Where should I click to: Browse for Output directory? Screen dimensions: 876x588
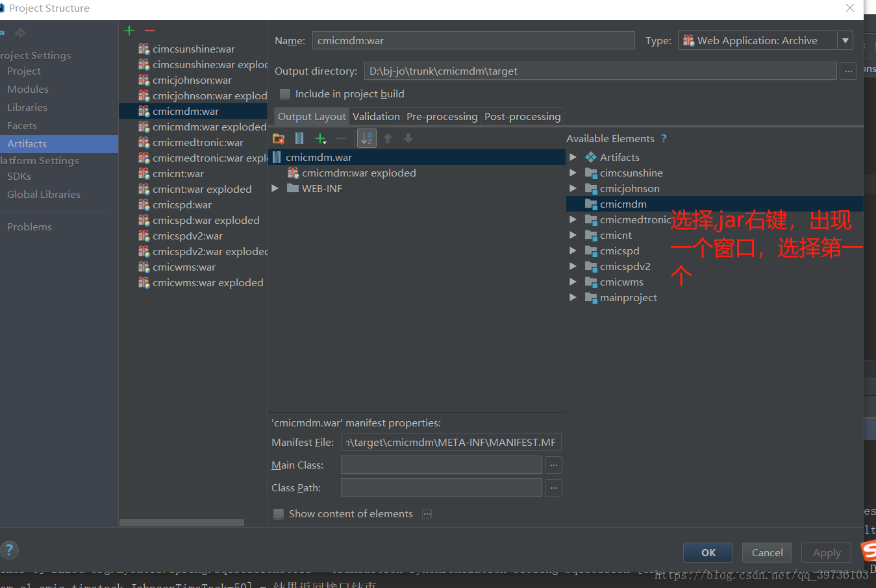(x=848, y=71)
